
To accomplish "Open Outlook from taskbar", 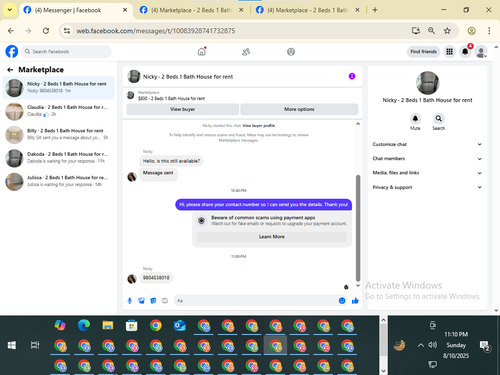I will point(180,325).
